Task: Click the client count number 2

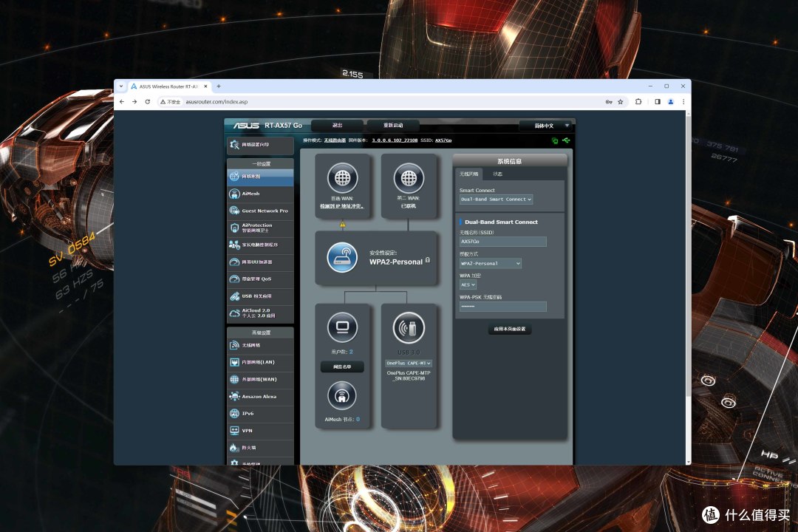Action: click(x=351, y=352)
